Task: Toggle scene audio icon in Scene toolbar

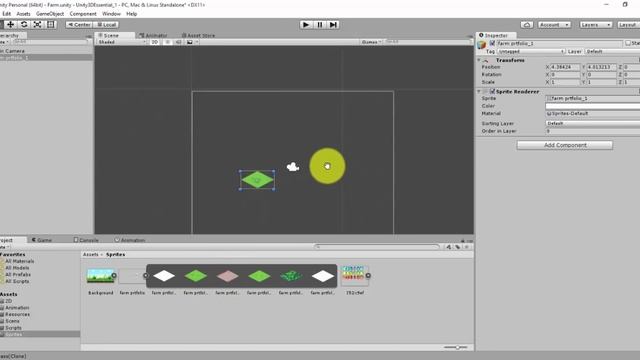Action: click(178, 42)
